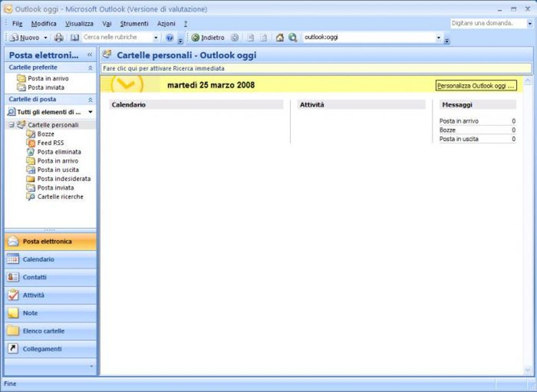Click the blue Help question-mark icon
This screenshot has width=537, height=392.
[170, 38]
